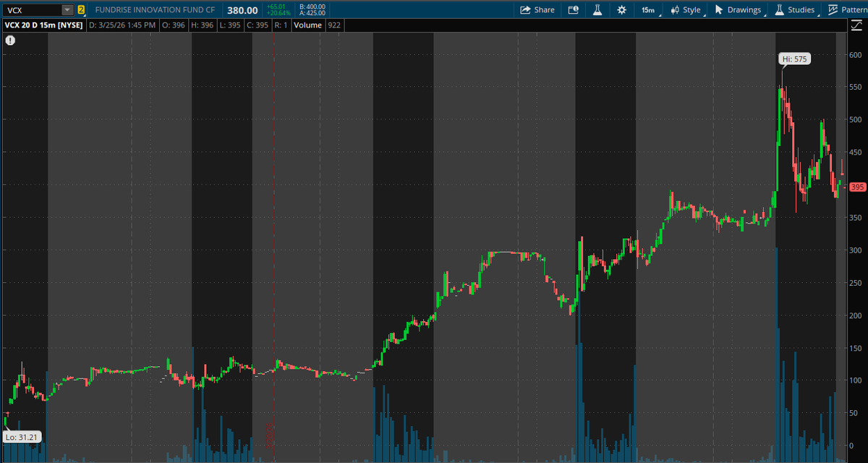
Task: Click the Hi: 575 price bubble
Action: [x=794, y=59]
